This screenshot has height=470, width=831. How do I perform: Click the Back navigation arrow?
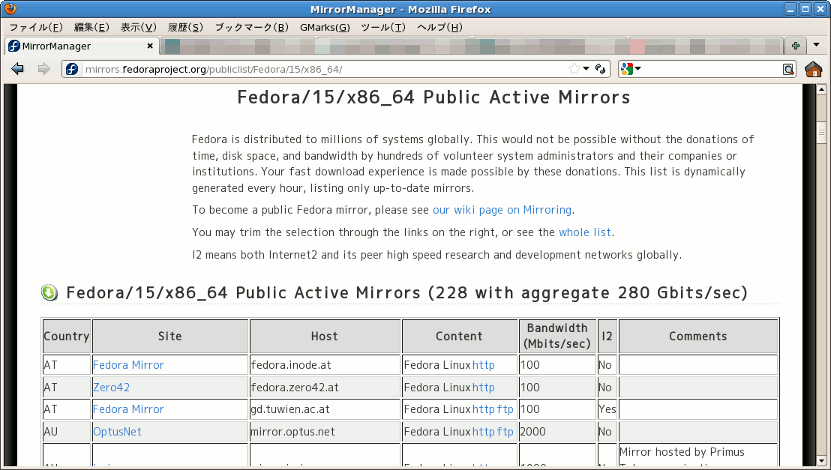click(17, 69)
